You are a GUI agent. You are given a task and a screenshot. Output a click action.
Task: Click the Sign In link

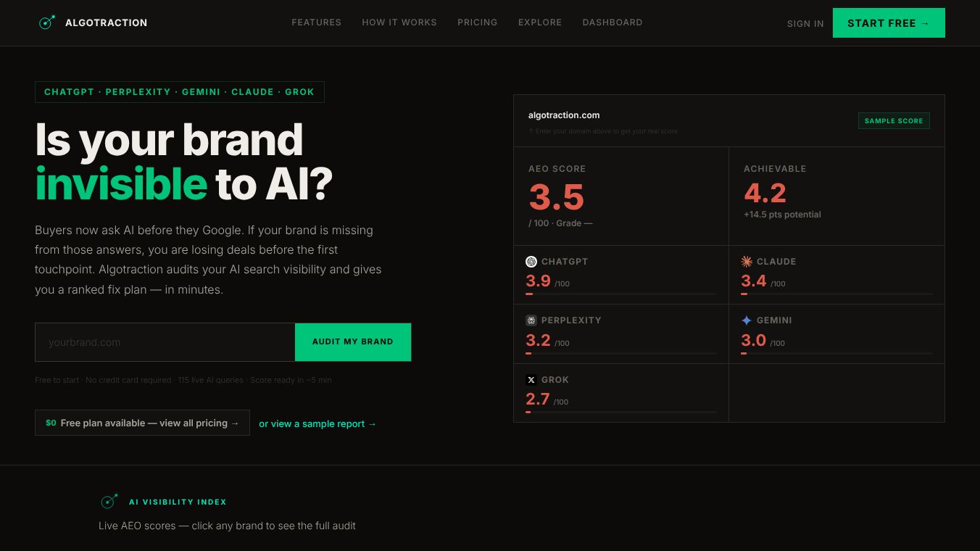point(805,23)
